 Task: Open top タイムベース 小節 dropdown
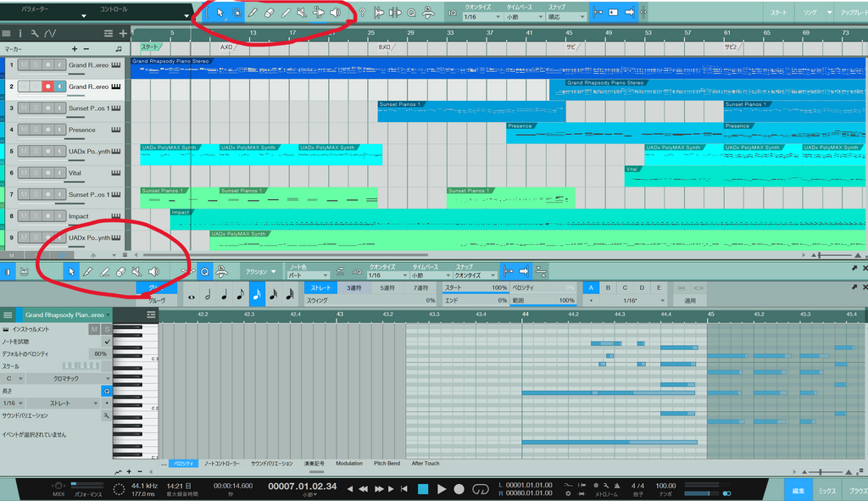[x=524, y=17]
